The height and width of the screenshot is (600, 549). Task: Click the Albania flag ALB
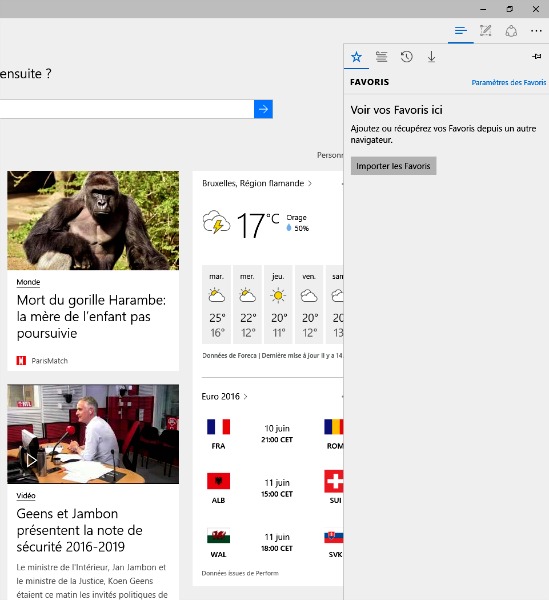(218, 481)
